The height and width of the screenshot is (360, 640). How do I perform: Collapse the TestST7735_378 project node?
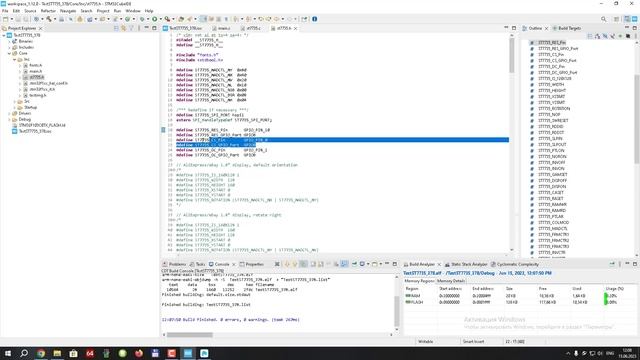[x=4, y=36]
